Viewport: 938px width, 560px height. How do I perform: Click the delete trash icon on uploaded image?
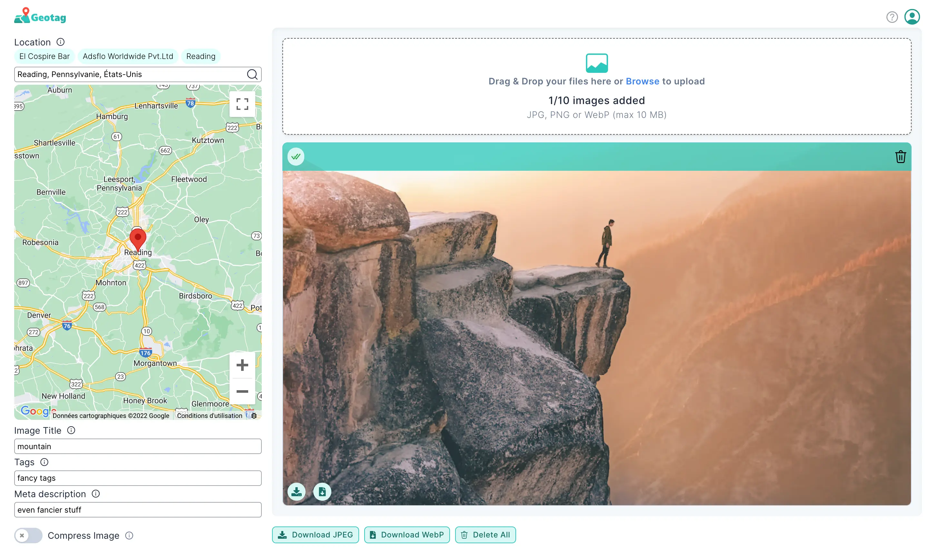pos(900,156)
